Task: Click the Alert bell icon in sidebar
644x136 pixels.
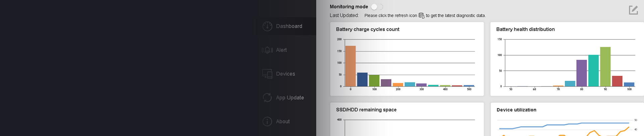Action: click(x=267, y=50)
